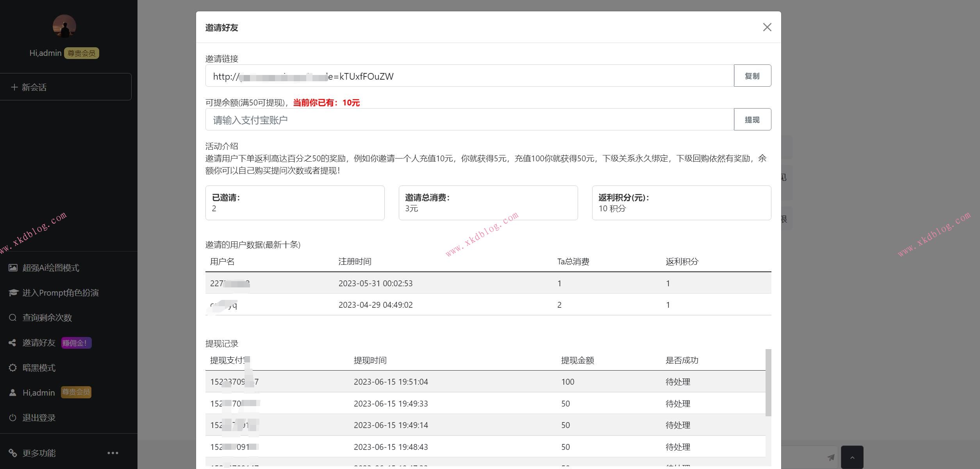The width and height of the screenshot is (980, 469).
Task: Click the up-chevron button at bottom right
Action: pyautogui.click(x=852, y=457)
